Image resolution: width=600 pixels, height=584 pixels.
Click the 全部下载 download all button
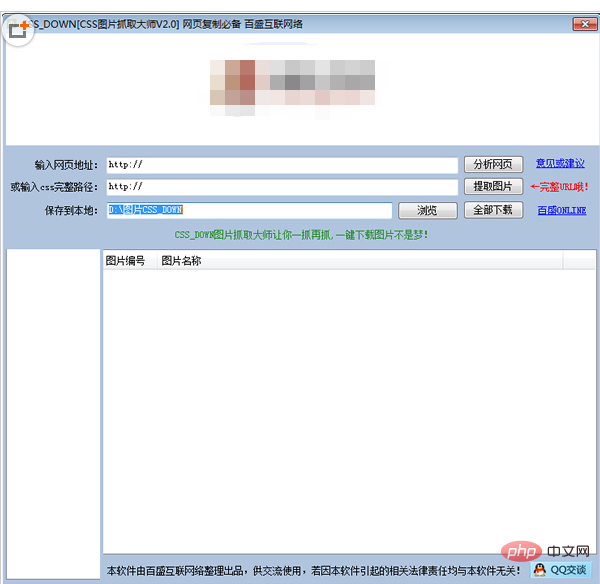(493, 210)
